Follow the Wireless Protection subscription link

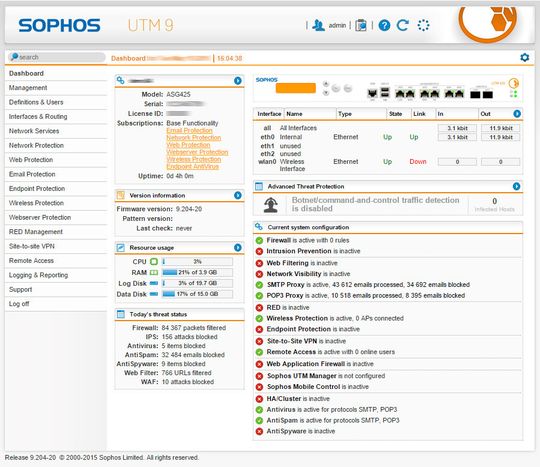(194, 159)
